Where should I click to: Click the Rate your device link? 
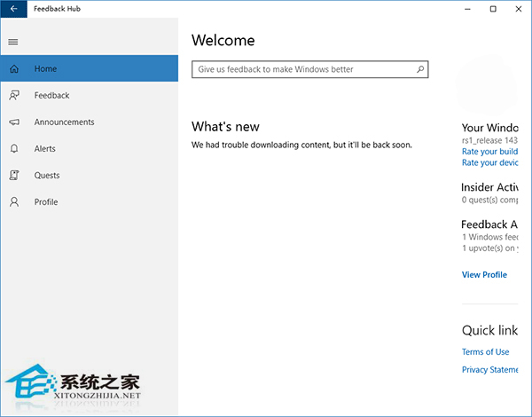coord(490,162)
